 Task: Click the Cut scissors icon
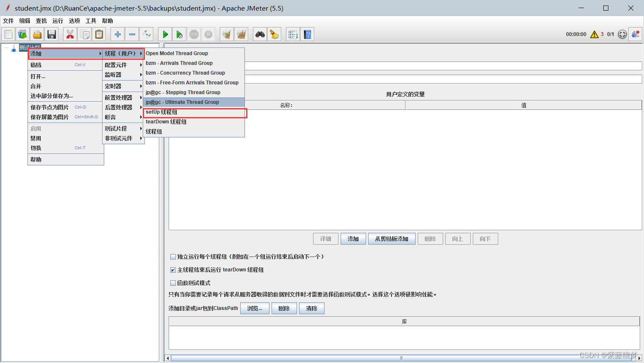tap(70, 34)
